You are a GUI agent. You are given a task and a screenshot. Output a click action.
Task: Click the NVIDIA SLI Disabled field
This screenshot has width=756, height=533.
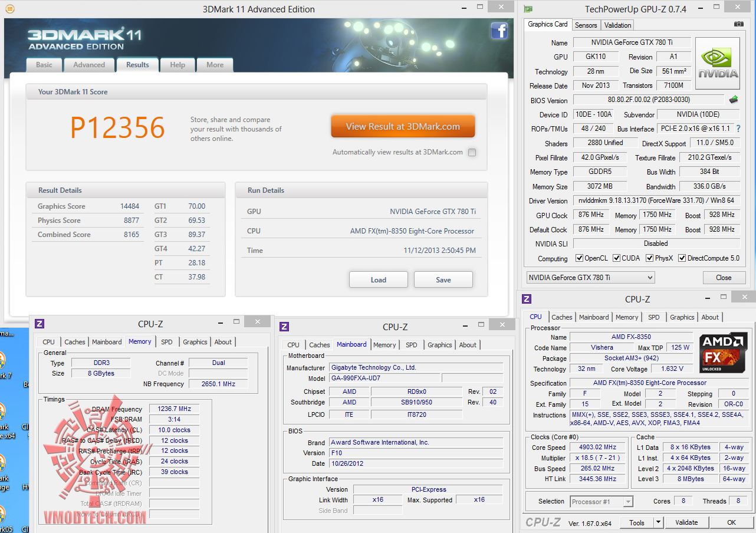pos(656,244)
